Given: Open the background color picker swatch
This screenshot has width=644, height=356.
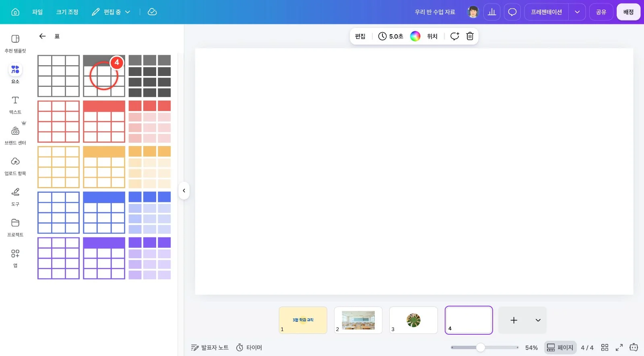Looking at the screenshot, I should (x=415, y=36).
